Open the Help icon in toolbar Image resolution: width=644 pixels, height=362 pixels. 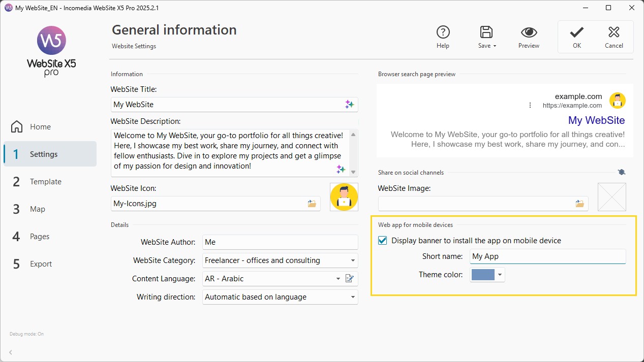click(x=443, y=32)
